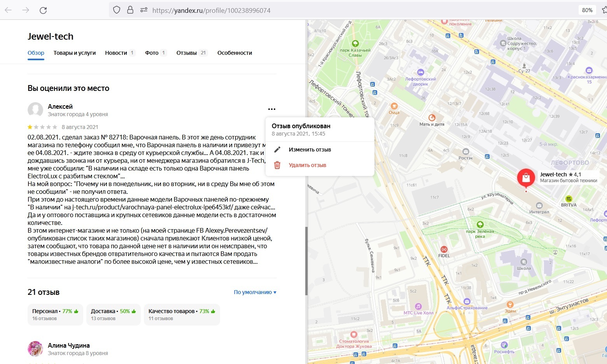This screenshot has width=607, height=364.
Task: Click the Ростэк marker on map
Action: [x=465, y=152]
